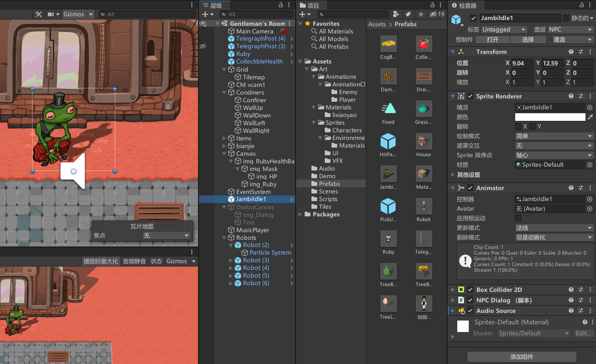Open the Sprite Renderer color swatch
Image resolution: width=596 pixels, height=364 pixels.
point(550,117)
